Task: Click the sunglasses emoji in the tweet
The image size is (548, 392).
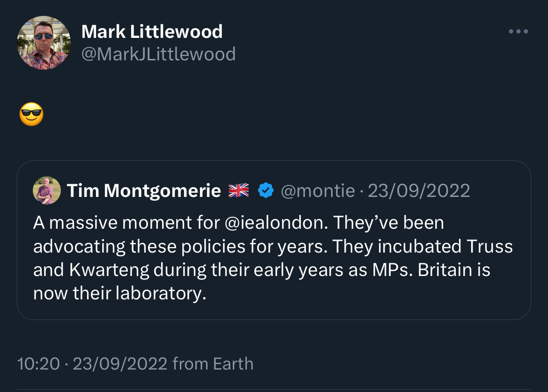Action: [x=31, y=115]
